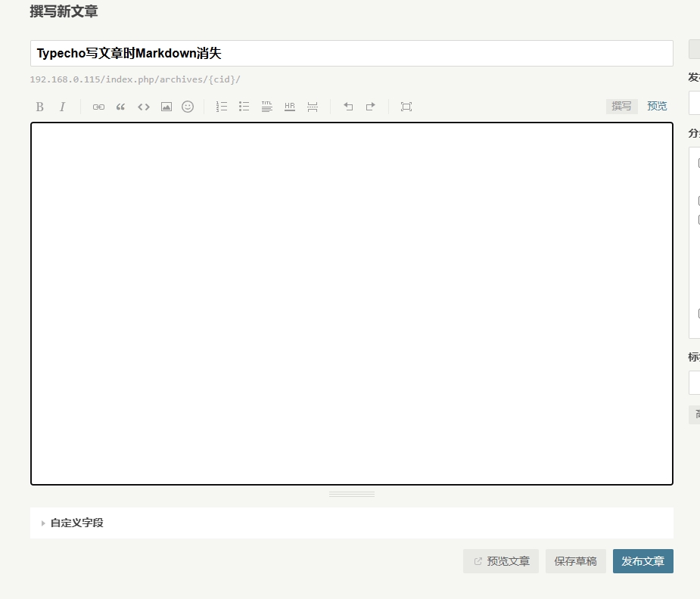Viewport: 700px width, 599px height.
Task: Redo the last editor change
Action: [x=371, y=106]
